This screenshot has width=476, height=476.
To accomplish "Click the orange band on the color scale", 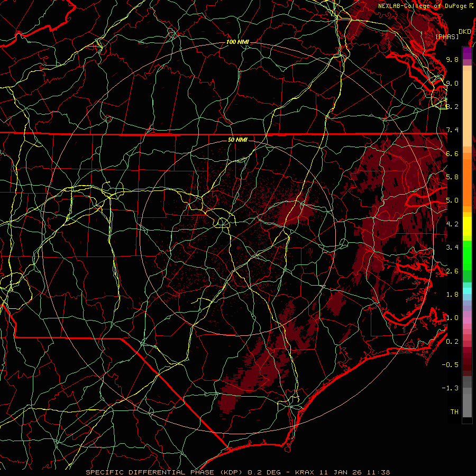I will [x=467, y=182].
